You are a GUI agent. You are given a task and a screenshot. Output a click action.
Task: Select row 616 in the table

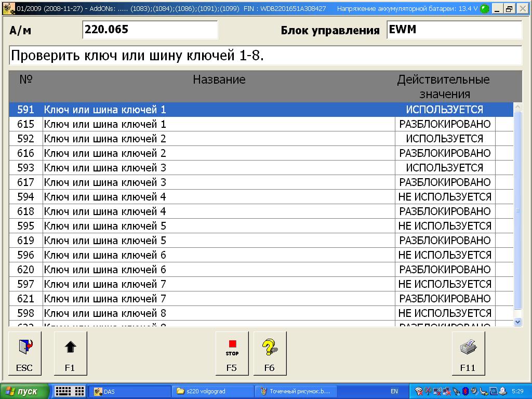[261, 153]
